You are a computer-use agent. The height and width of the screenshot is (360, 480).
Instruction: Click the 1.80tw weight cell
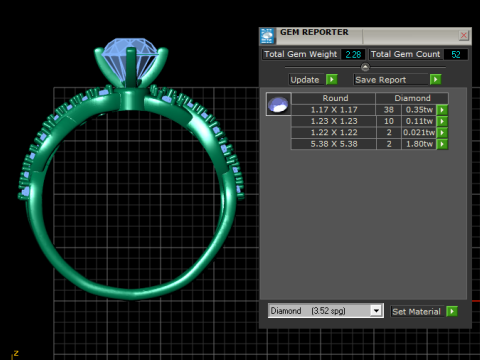419,144
